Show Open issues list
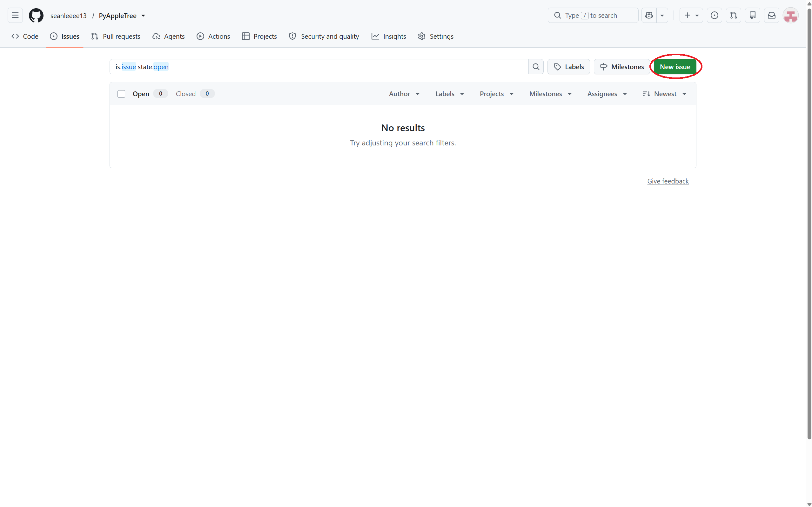 point(150,94)
